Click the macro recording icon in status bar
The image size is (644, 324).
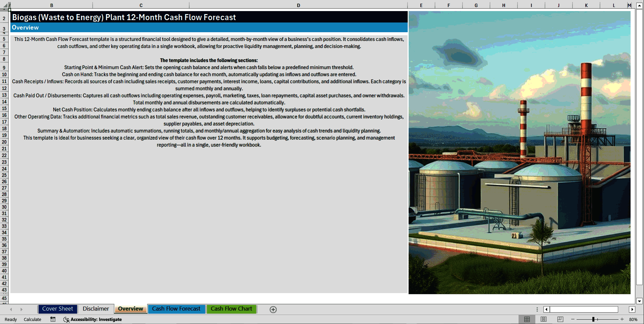53,319
